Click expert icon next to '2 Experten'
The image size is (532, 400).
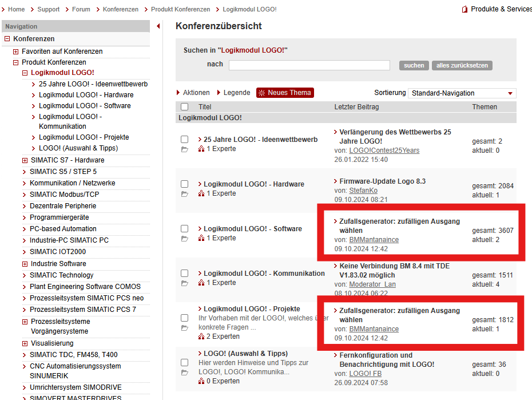[201, 336]
